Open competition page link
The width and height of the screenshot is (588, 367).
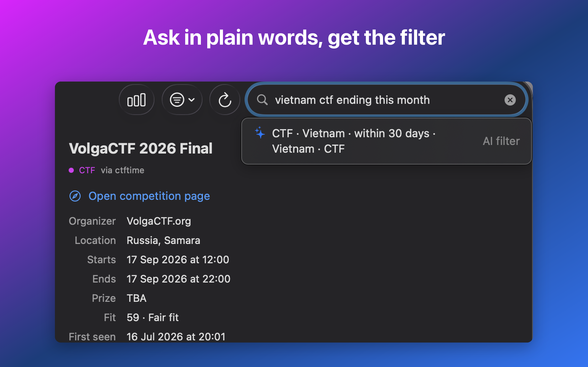coord(149,196)
